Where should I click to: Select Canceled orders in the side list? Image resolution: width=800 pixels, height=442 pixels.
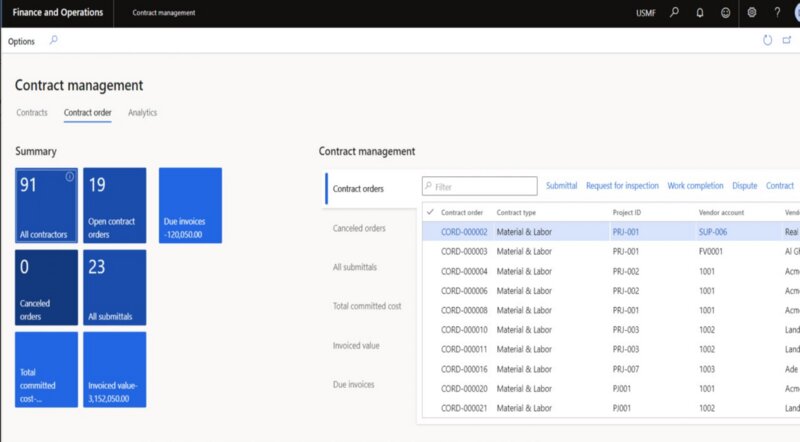359,228
